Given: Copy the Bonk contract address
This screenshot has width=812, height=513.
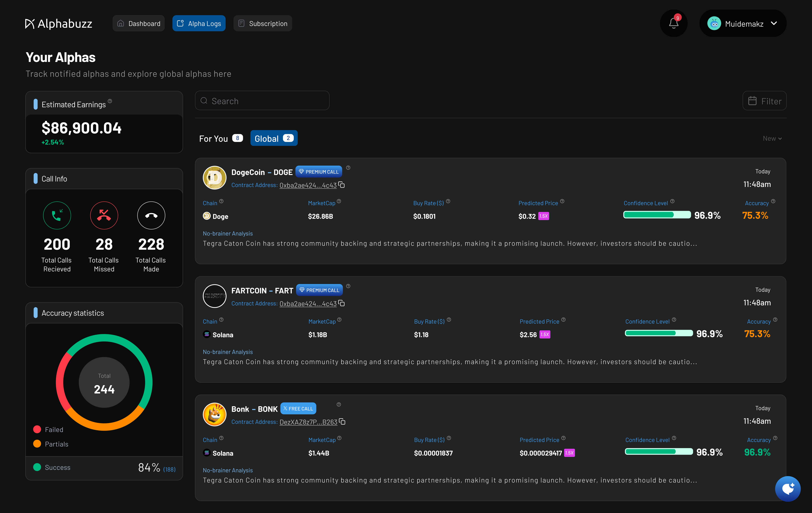Looking at the screenshot, I should [342, 422].
